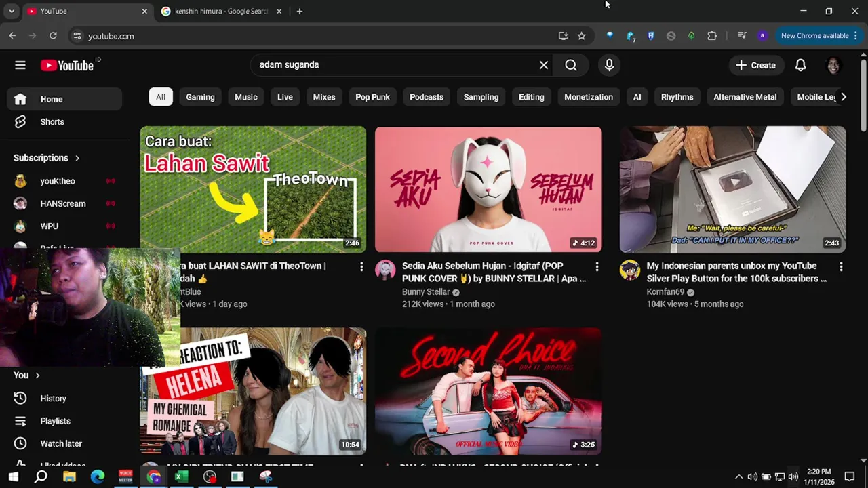Open the account avatar menu
868x488 pixels.
(x=833, y=65)
